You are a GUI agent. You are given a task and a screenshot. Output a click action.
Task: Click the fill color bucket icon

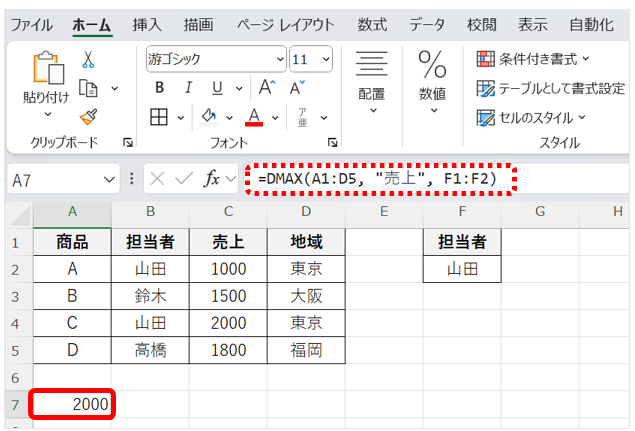tap(209, 116)
